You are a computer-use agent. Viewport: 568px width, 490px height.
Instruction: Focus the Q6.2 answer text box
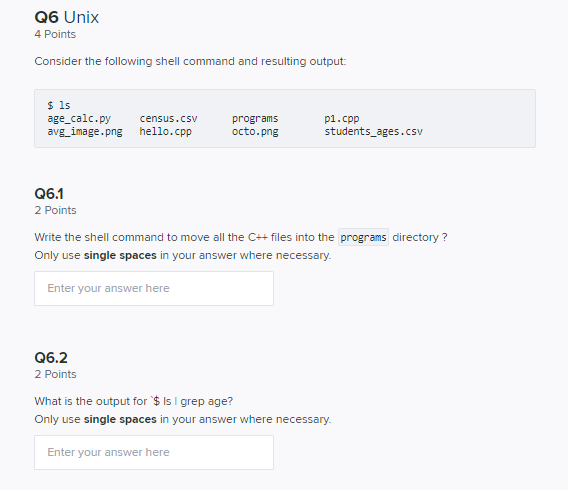coord(154,452)
